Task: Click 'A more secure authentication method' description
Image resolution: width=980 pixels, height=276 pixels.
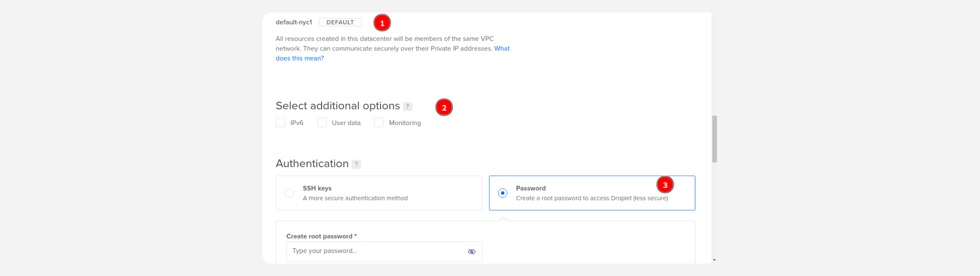Action: tap(355, 198)
